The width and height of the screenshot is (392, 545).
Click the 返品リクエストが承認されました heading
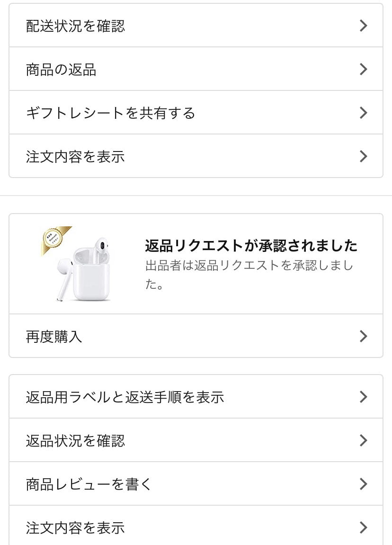coord(251,246)
